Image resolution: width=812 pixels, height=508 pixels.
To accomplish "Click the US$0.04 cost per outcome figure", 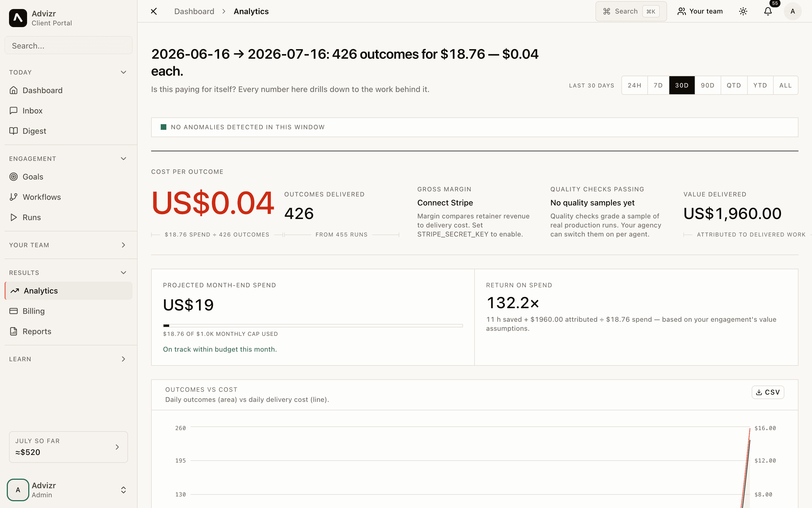I will pyautogui.click(x=213, y=203).
